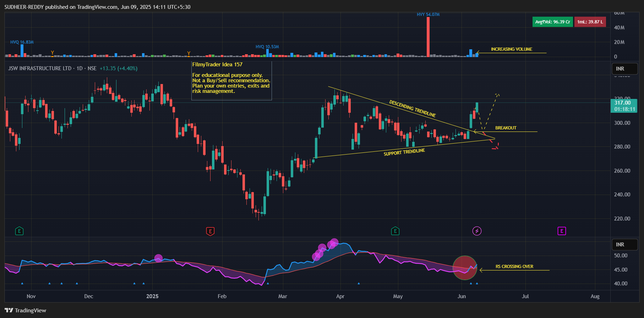The image size is (644, 318).
Task: Click the TradingView logo at bottom left
Action: tap(26, 310)
